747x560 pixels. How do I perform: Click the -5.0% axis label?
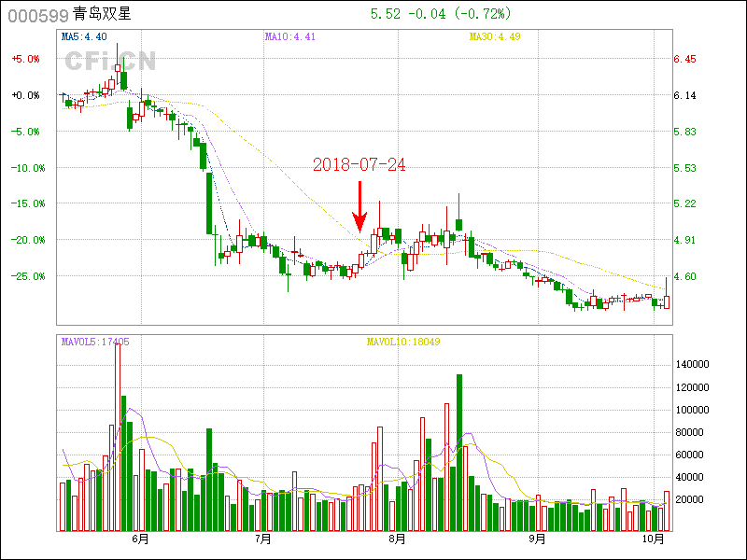pos(25,132)
